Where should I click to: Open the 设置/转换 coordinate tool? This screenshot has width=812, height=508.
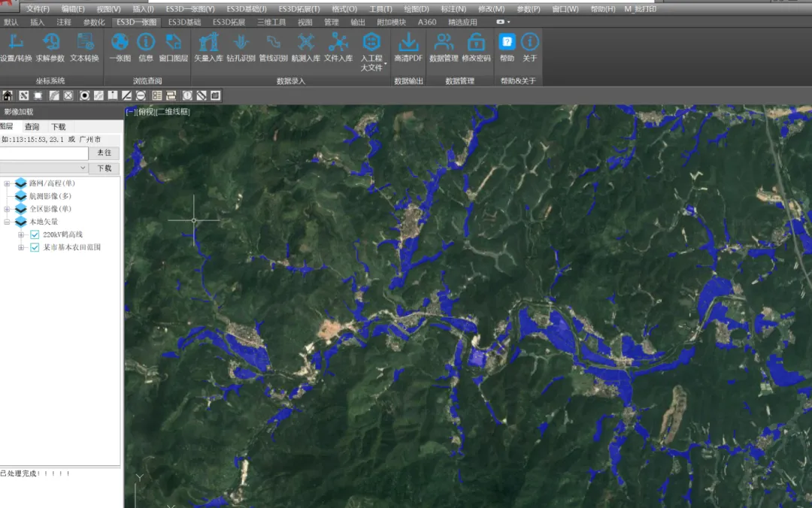(x=16, y=47)
